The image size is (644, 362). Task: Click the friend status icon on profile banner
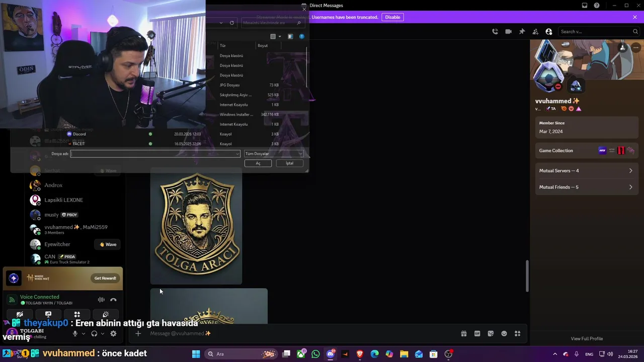[622, 48]
